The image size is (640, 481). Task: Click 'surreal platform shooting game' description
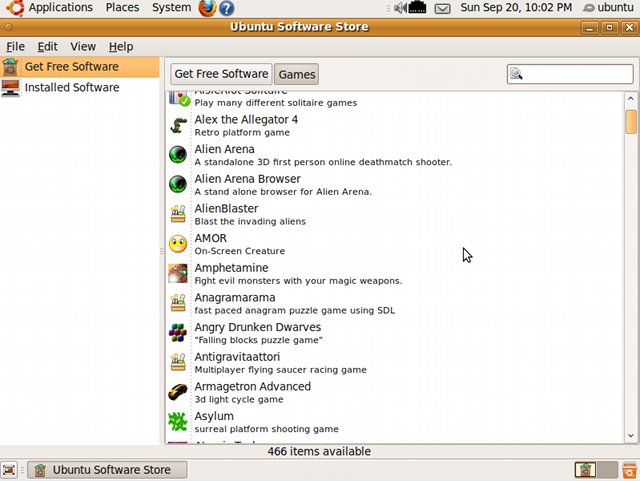(x=267, y=429)
